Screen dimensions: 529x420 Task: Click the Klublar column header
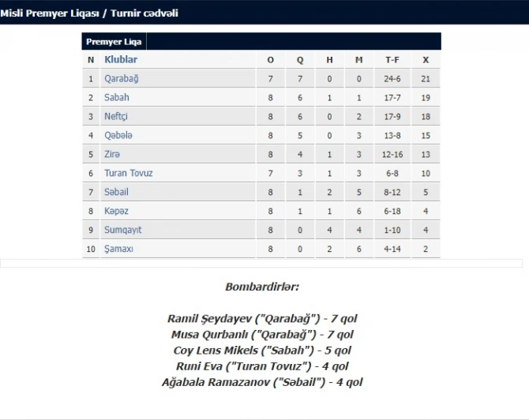tap(121, 59)
